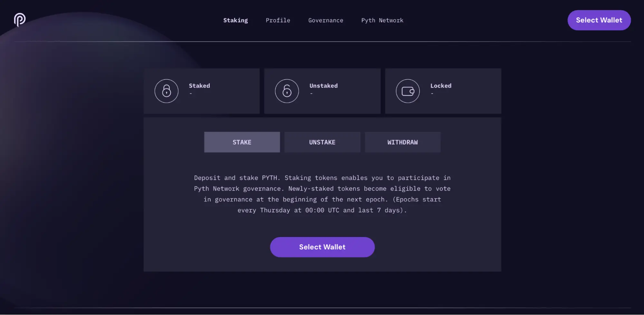Open the Governance page
644x315 pixels.
point(325,20)
